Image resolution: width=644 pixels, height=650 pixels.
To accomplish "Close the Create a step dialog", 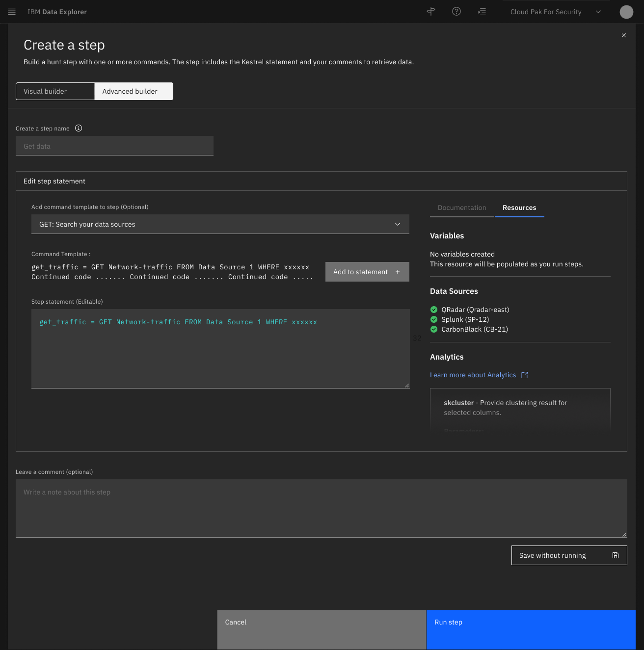I will coord(624,35).
